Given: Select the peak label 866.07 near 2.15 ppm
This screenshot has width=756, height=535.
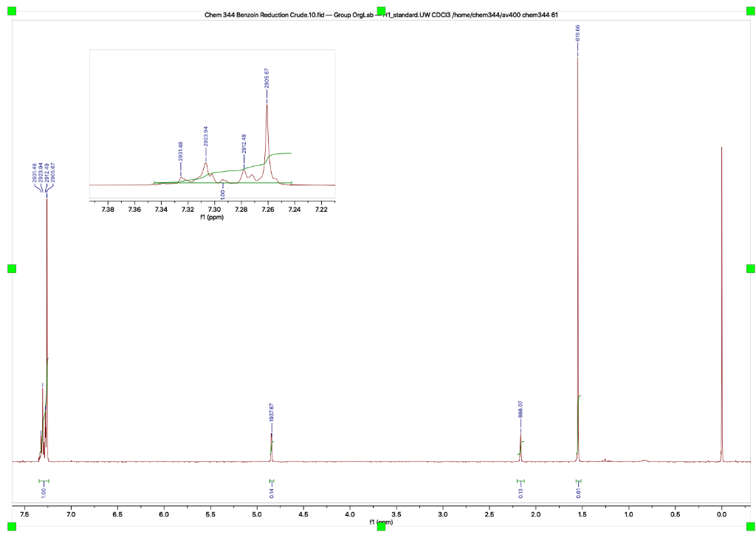Looking at the screenshot, I should (521, 410).
